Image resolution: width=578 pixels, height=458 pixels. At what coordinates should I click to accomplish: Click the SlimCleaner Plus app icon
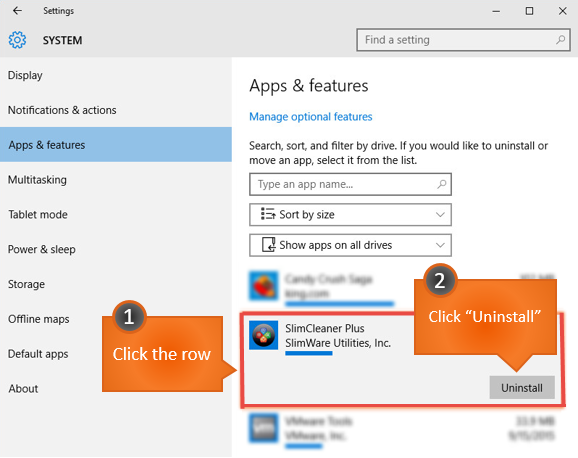264,335
